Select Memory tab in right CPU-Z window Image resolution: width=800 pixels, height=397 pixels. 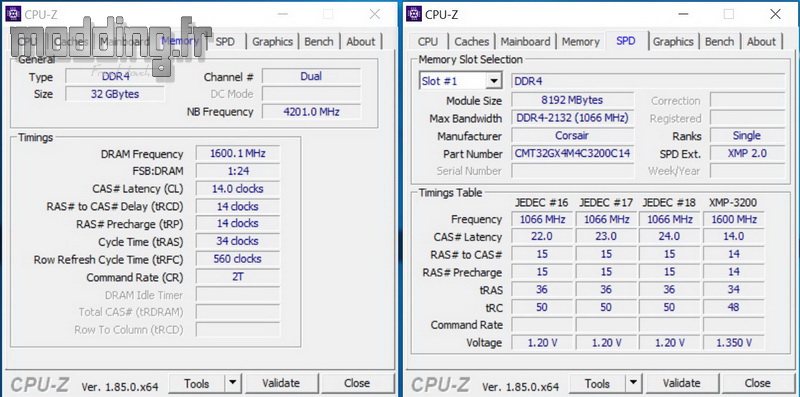click(581, 41)
